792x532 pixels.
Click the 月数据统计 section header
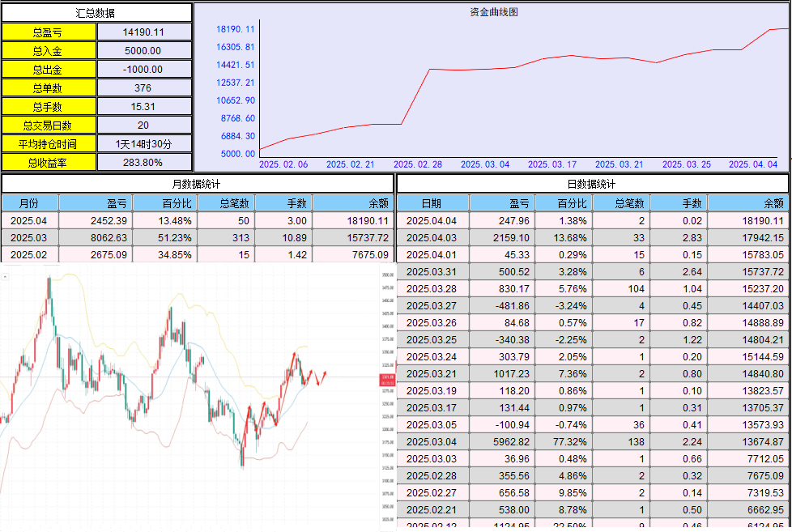(x=197, y=184)
